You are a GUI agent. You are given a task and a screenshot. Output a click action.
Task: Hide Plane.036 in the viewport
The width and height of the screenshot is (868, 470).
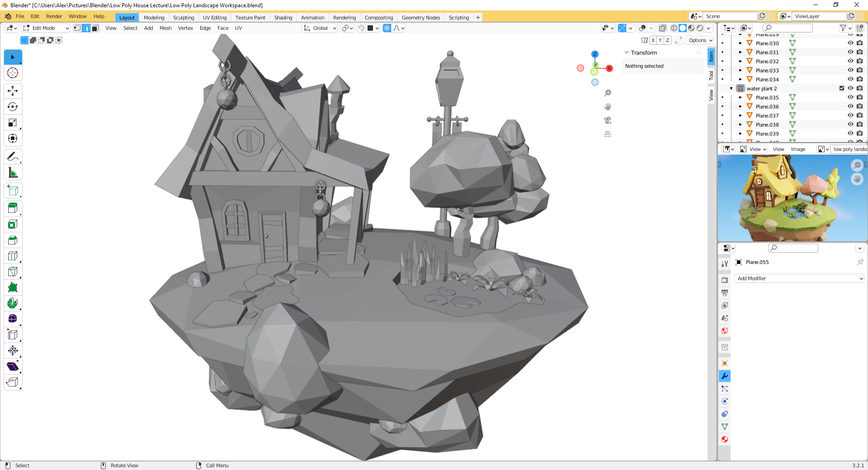850,107
